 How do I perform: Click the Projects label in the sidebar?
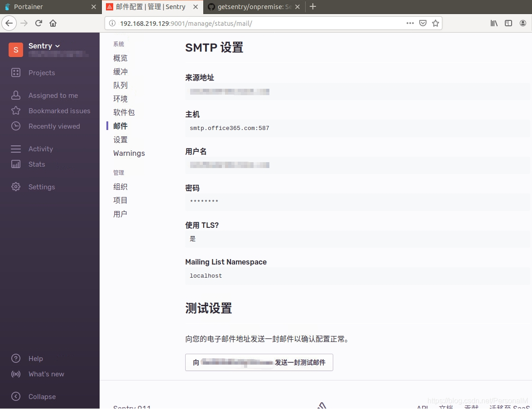[42, 72]
